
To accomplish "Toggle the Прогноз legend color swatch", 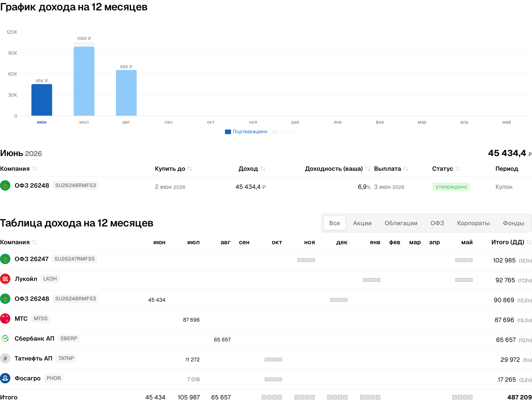I will click(275, 132).
